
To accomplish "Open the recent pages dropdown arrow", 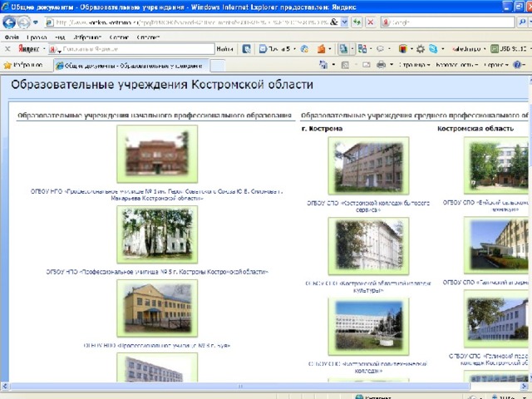I will [35, 22].
